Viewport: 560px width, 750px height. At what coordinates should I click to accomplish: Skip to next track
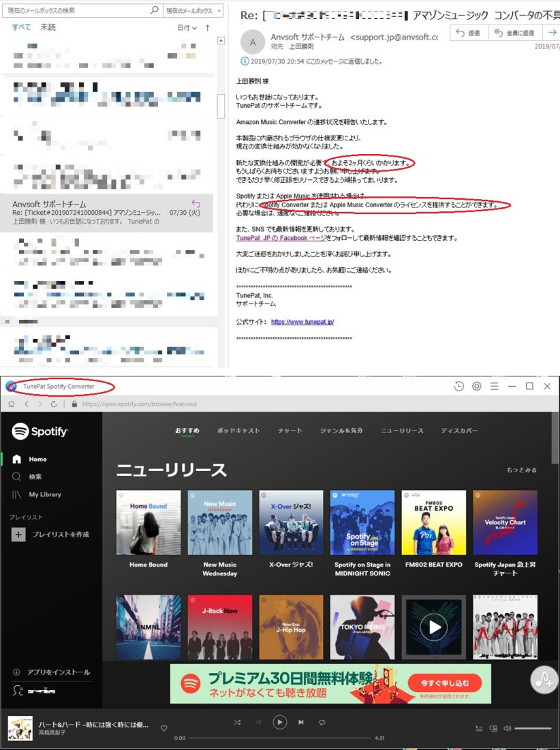[x=300, y=722]
